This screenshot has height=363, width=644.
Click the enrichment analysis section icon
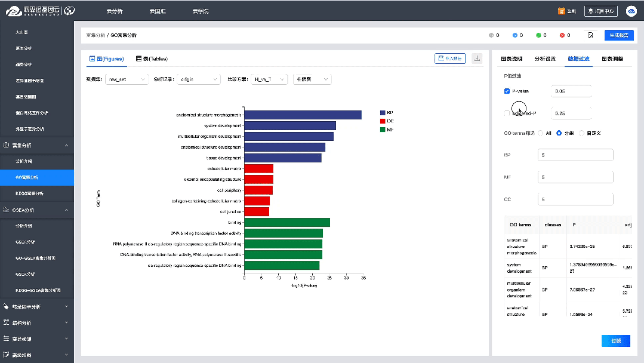click(6, 145)
